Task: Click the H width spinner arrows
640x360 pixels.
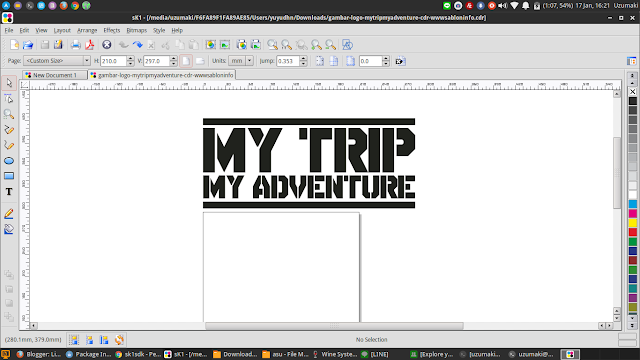Action: tap(130, 61)
